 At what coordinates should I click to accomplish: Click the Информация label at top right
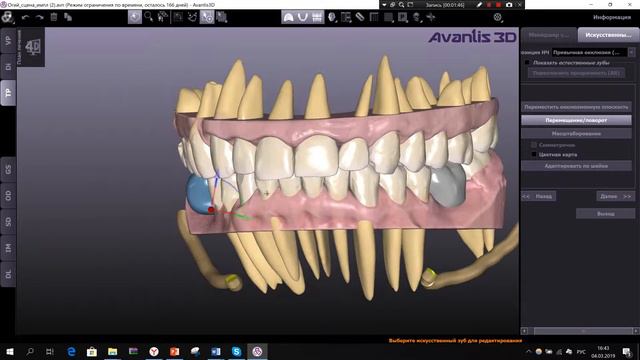pyautogui.click(x=611, y=17)
